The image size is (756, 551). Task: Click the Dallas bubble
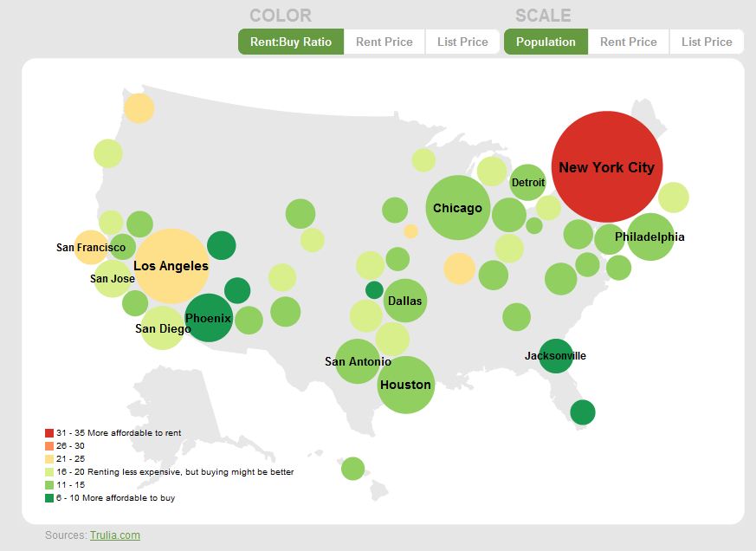pyautogui.click(x=405, y=301)
